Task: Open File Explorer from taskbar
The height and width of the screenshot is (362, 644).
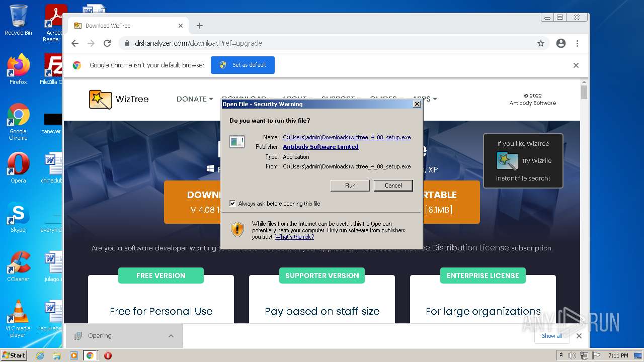Action: coord(57,355)
